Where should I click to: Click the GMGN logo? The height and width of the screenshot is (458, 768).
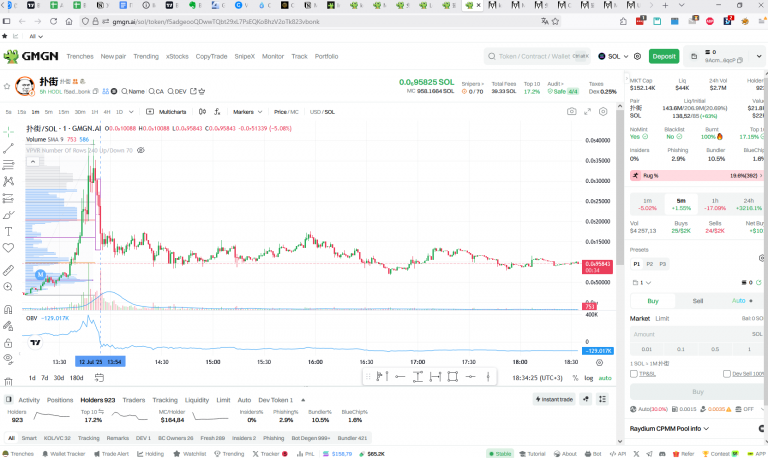point(31,56)
